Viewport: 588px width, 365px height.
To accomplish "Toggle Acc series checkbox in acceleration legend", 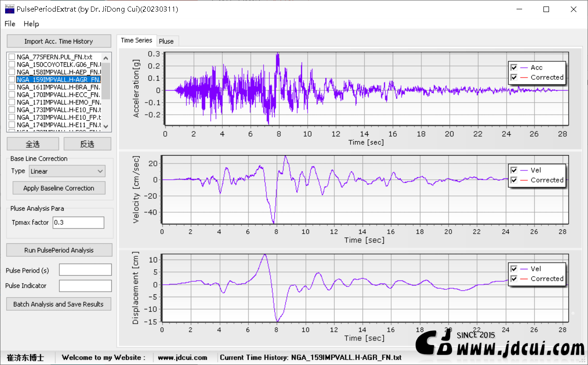I will (x=514, y=68).
